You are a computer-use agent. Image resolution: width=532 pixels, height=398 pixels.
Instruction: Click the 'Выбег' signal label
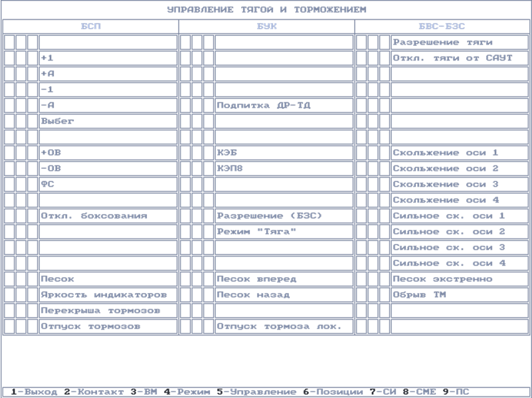[57, 121]
